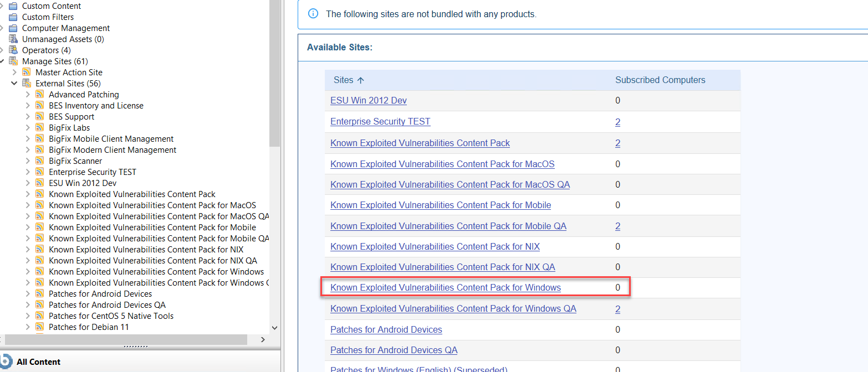Screen dimensions: 868x372
Task: Click the Sites column header to change sorting
Action: pos(344,80)
